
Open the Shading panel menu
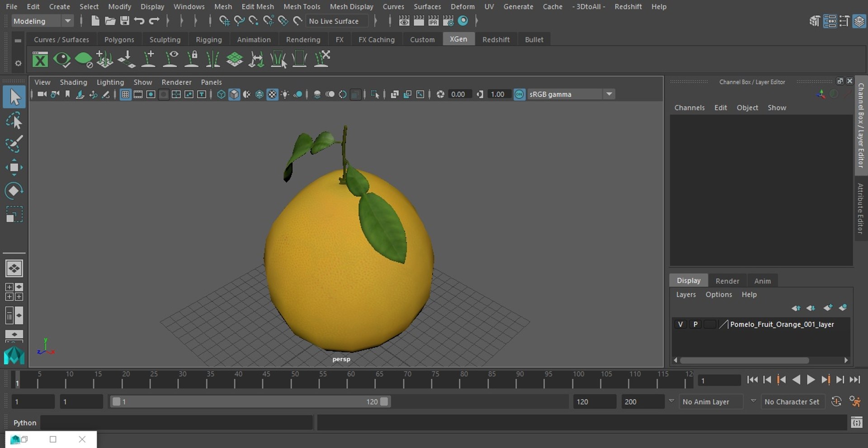tap(73, 82)
